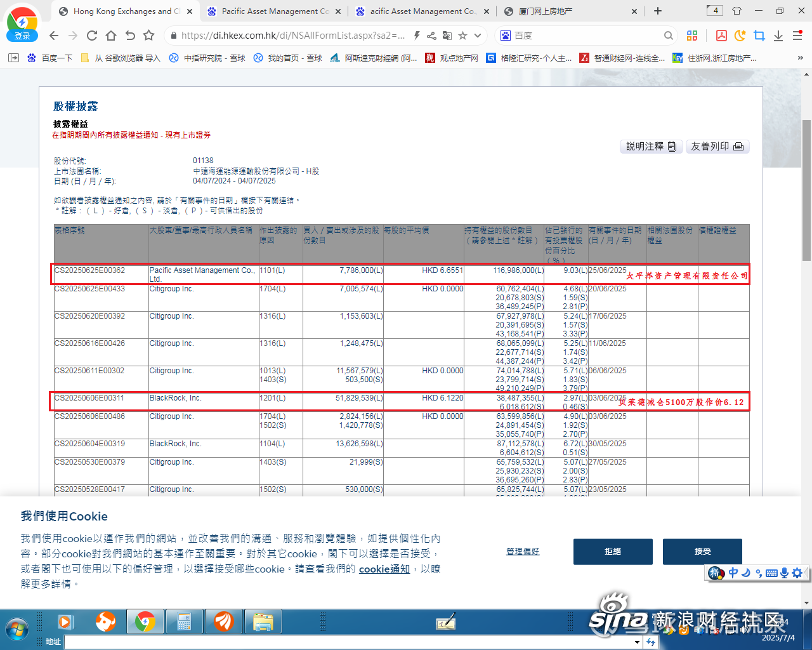Click the 接受 cookie button
The width and height of the screenshot is (812, 650).
(702, 552)
